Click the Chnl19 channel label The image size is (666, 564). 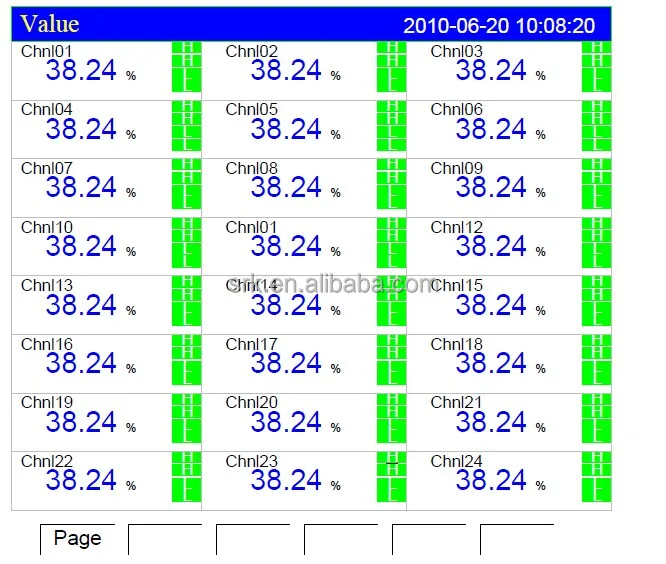(x=47, y=402)
